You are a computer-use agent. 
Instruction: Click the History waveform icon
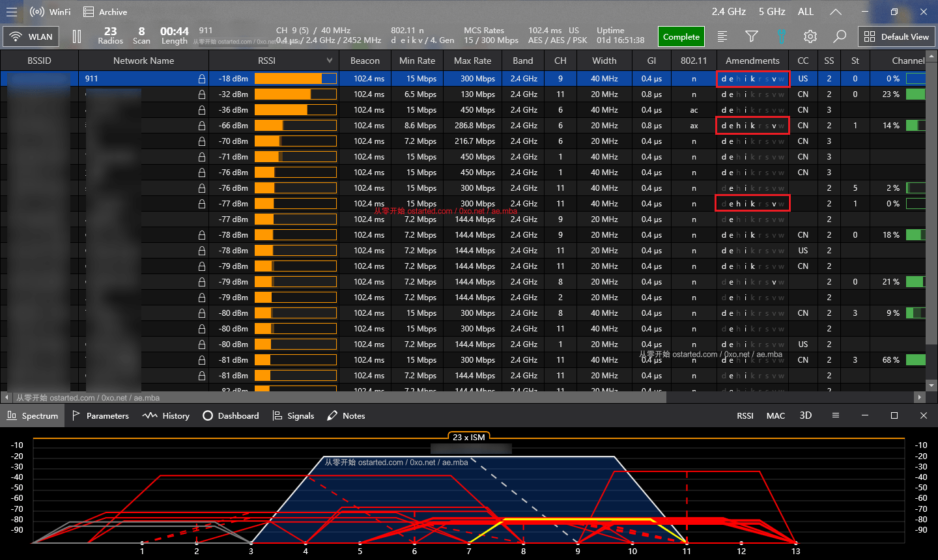point(150,415)
